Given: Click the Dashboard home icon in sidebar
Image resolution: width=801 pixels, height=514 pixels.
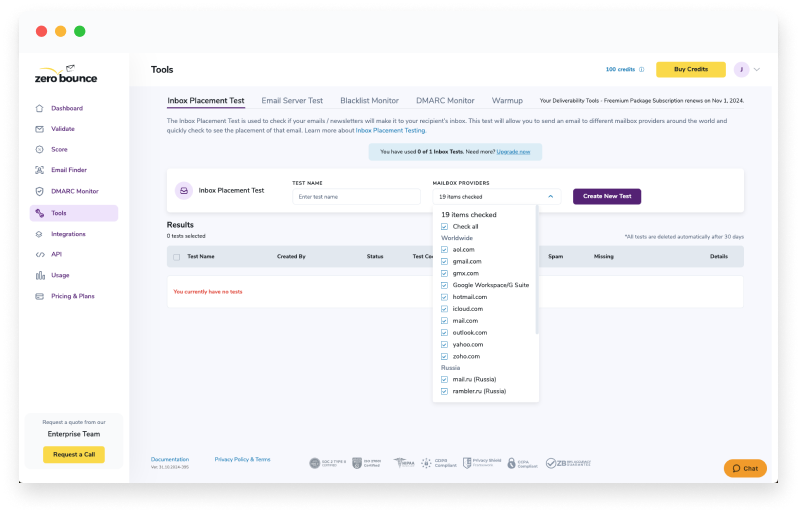Looking at the screenshot, I should click(39, 108).
